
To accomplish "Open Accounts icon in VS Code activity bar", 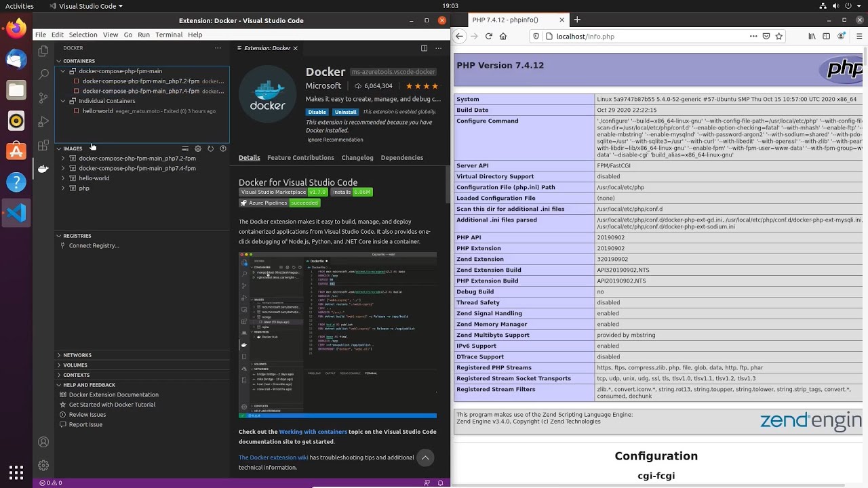I will point(43,442).
